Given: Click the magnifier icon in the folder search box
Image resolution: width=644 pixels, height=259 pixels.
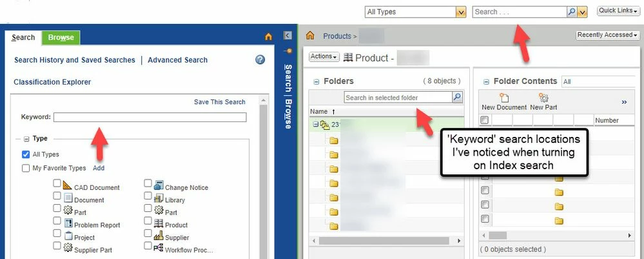Looking at the screenshot, I should [457, 97].
